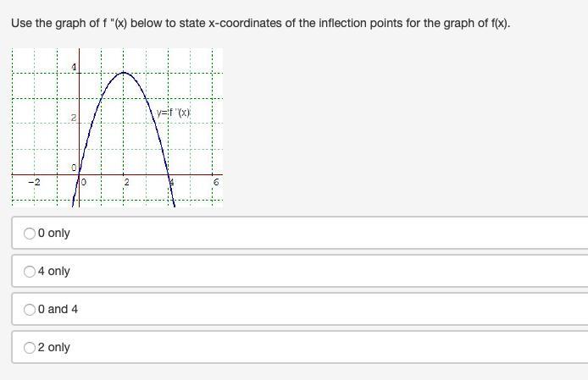
Task: Click the vertex at the parabola's peak
Action: tap(124, 72)
